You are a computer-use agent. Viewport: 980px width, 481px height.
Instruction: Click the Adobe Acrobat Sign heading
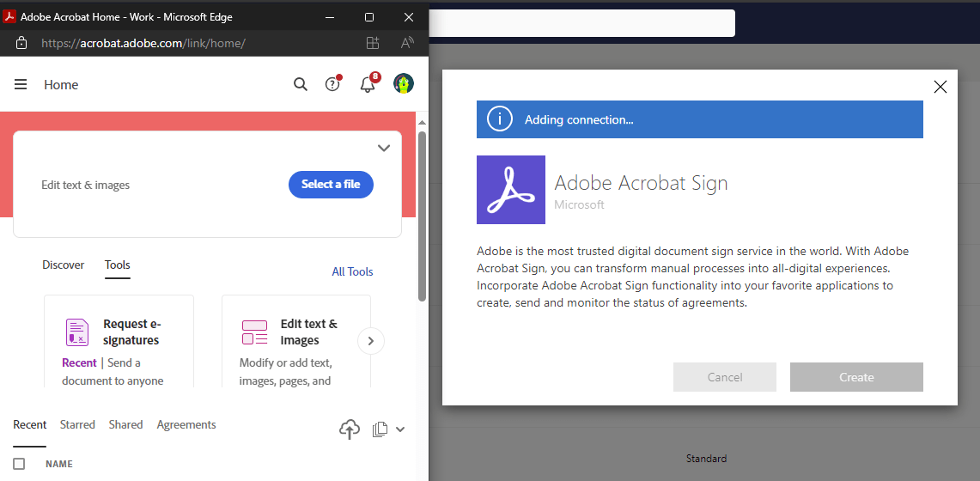(642, 183)
